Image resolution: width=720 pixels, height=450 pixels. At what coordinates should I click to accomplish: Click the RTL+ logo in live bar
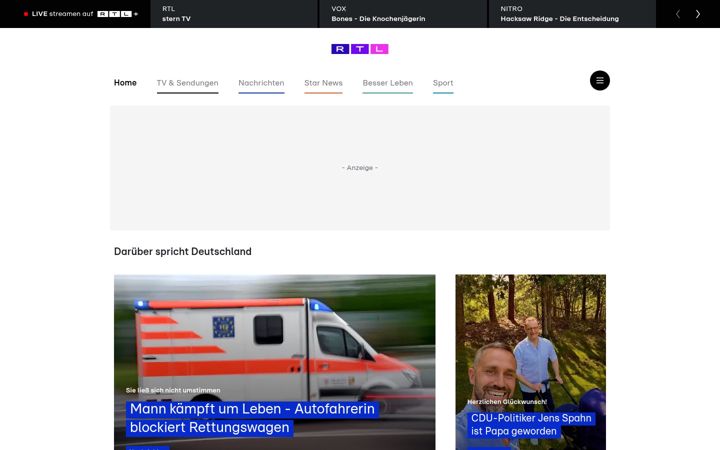[118, 14]
